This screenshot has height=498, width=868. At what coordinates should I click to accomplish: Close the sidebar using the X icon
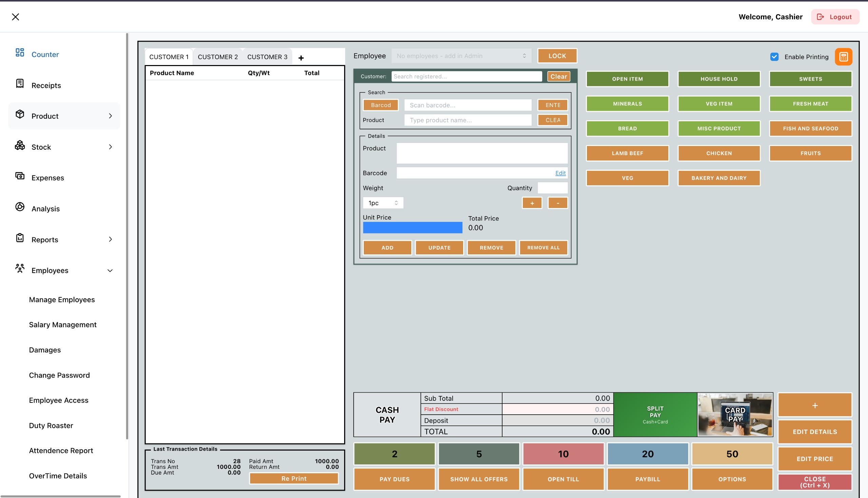(15, 17)
